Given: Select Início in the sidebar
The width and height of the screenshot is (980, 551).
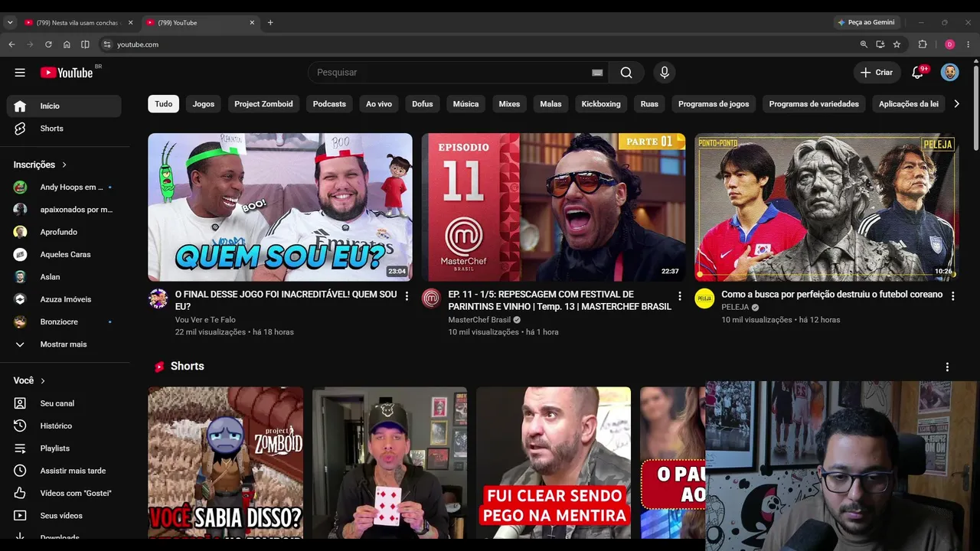Looking at the screenshot, I should (x=64, y=106).
